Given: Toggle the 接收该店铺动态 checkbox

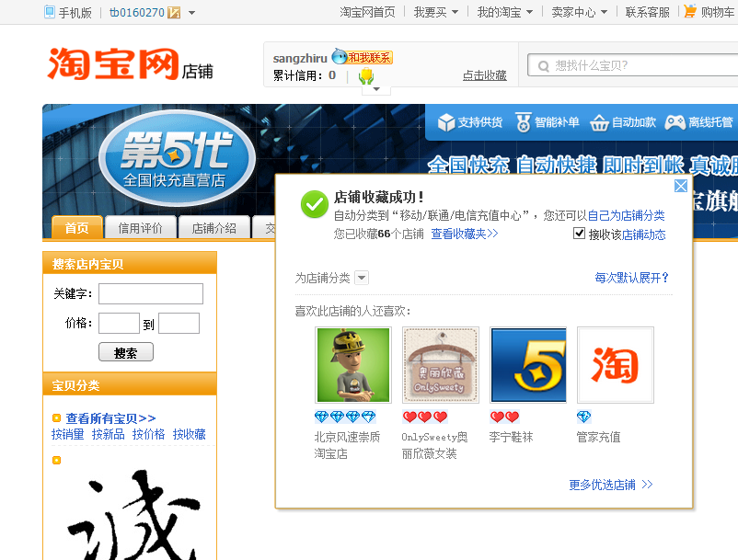Looking at the screenshot, I should coord(579,234).
